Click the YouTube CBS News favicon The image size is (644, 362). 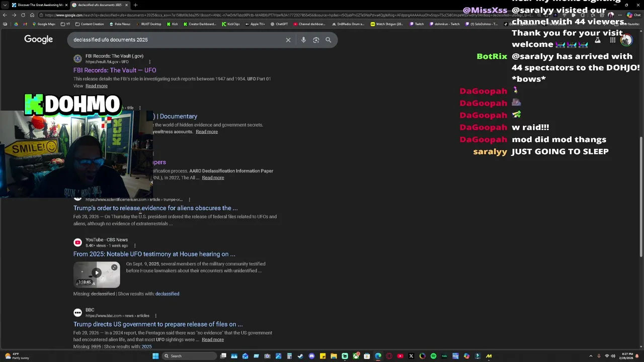click(77, 242)
